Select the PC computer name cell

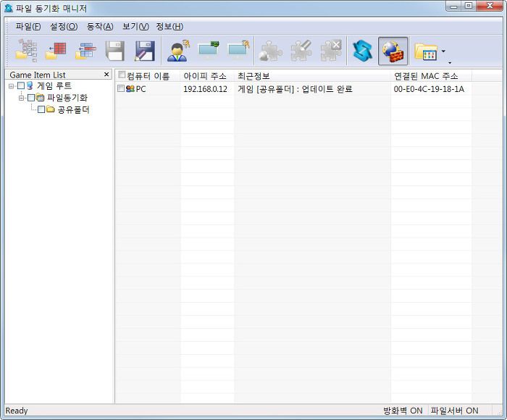(x=141, y=89)
